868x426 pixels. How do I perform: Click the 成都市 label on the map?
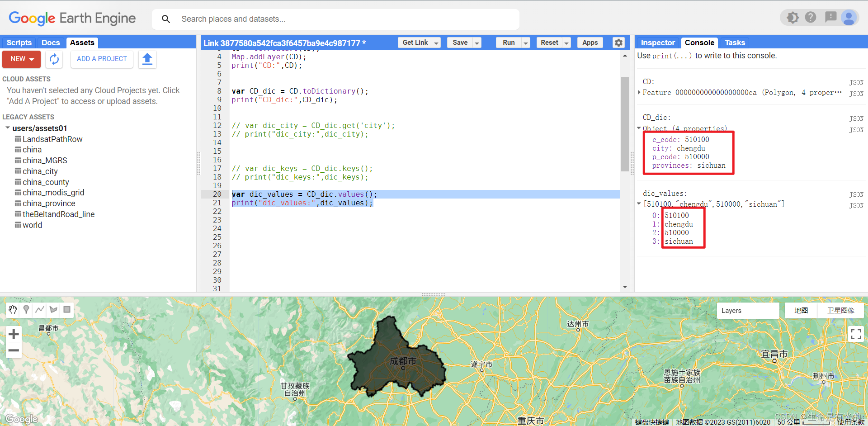[x=403, y=361]
